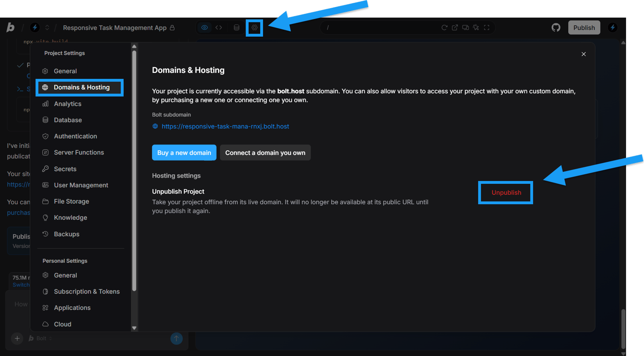Switch to the code view icon
This screenshot has width=644, height=356.
[219, 28]
